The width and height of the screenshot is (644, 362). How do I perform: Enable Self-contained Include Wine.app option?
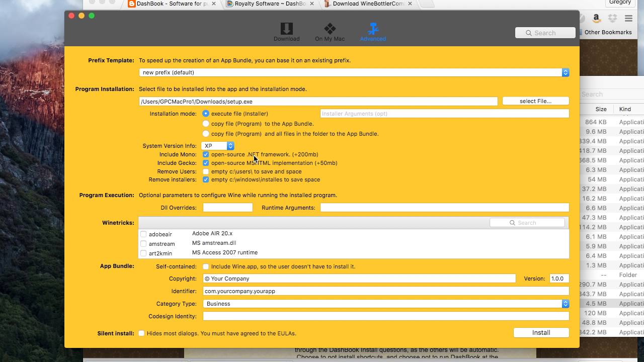[206, 266]
